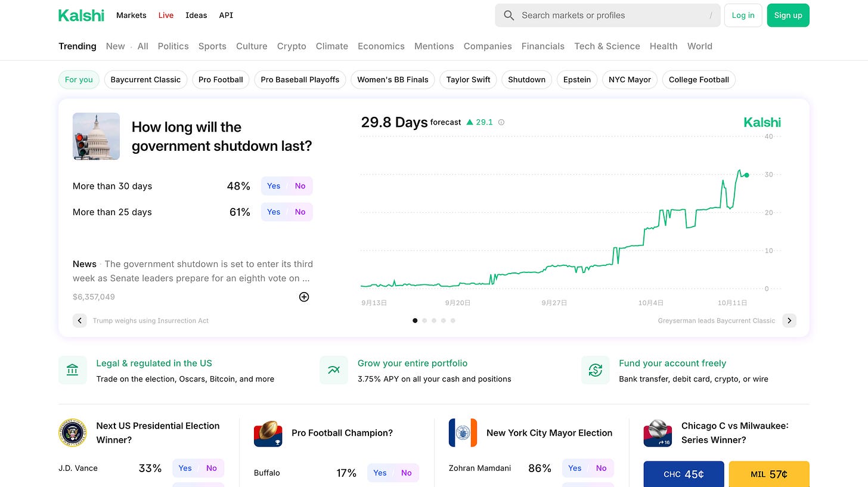The width and height of the screenshot is (868, 487).
Task: Open the Climate category
Action: [x=332, y=46]
